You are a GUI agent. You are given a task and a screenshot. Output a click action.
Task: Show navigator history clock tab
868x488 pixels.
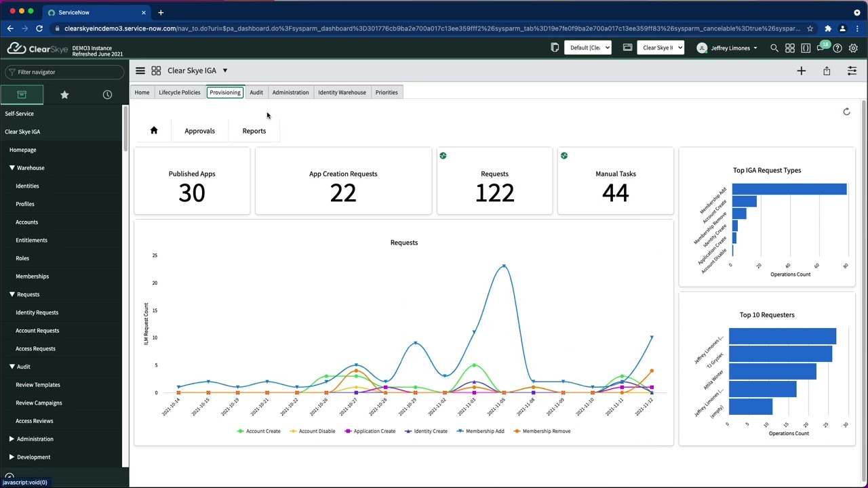(x=107, y=95)
